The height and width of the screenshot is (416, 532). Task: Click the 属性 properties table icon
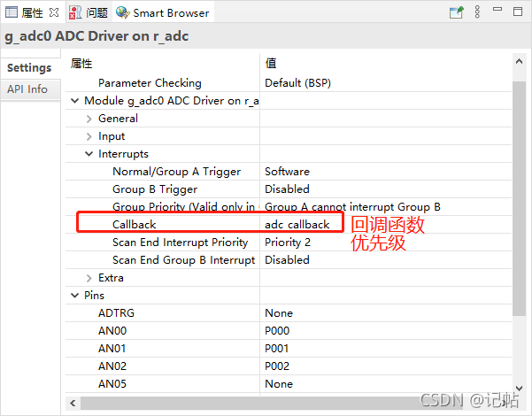(12, 12)
